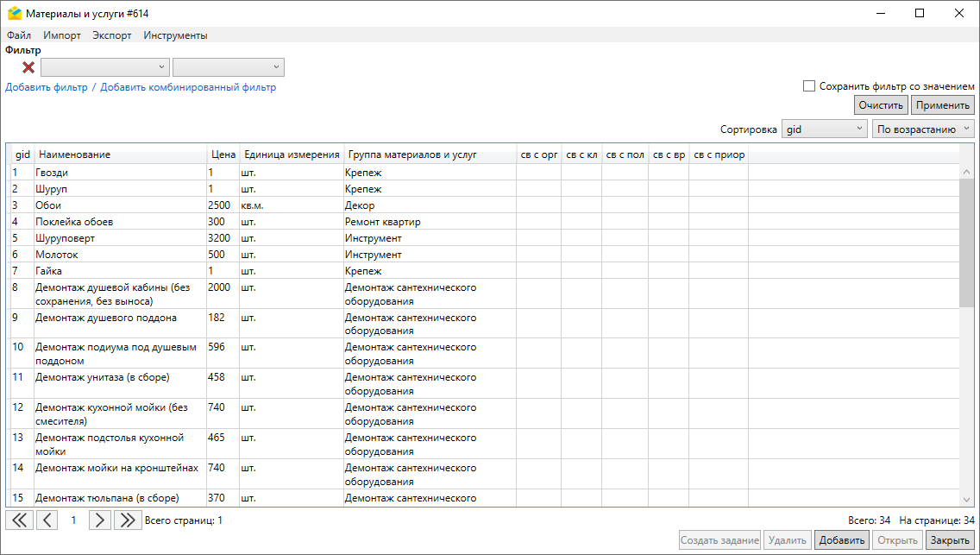Go to the first page
The image size is (980, 555).
[x=19, y=520]
